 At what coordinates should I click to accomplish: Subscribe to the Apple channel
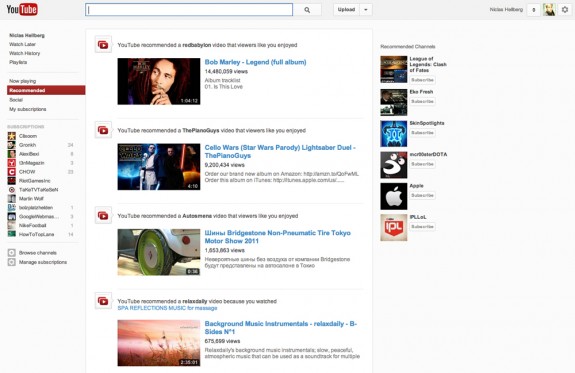click(422, 195)
